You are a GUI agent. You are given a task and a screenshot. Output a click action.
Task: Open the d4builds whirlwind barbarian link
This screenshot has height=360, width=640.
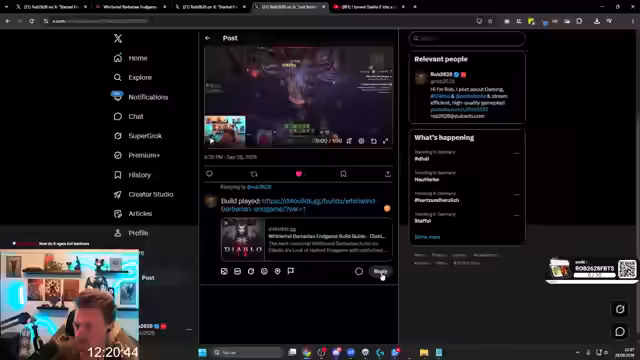tap(298, 205)
